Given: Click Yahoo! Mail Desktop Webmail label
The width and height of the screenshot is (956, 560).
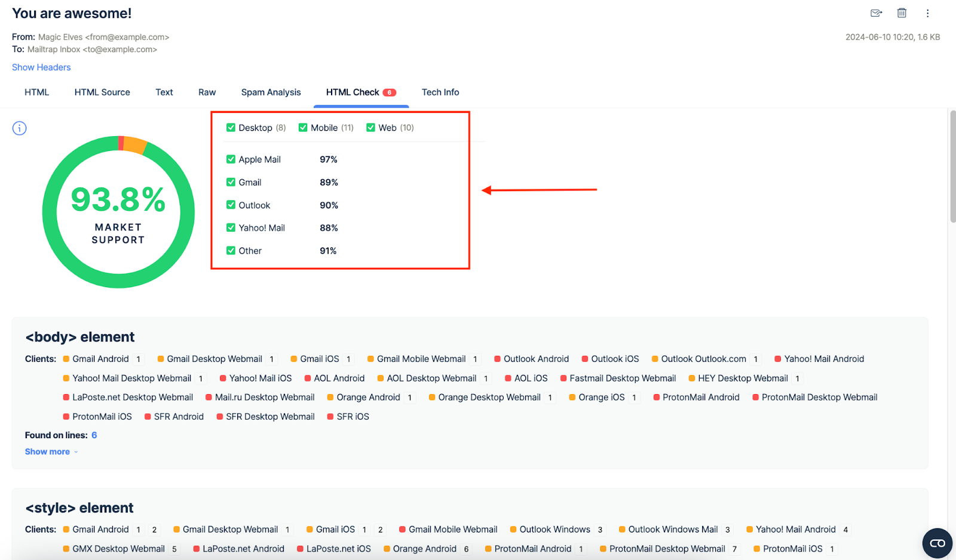Looking at the screenshot, I should tap(131, 378).
